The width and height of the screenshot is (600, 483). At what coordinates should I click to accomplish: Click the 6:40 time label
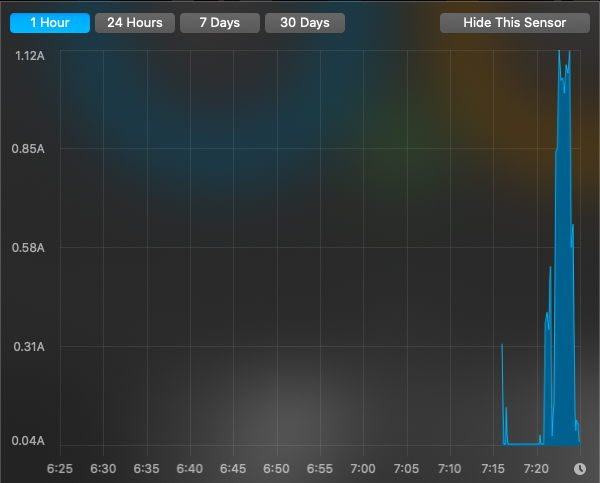click(190, 469)
